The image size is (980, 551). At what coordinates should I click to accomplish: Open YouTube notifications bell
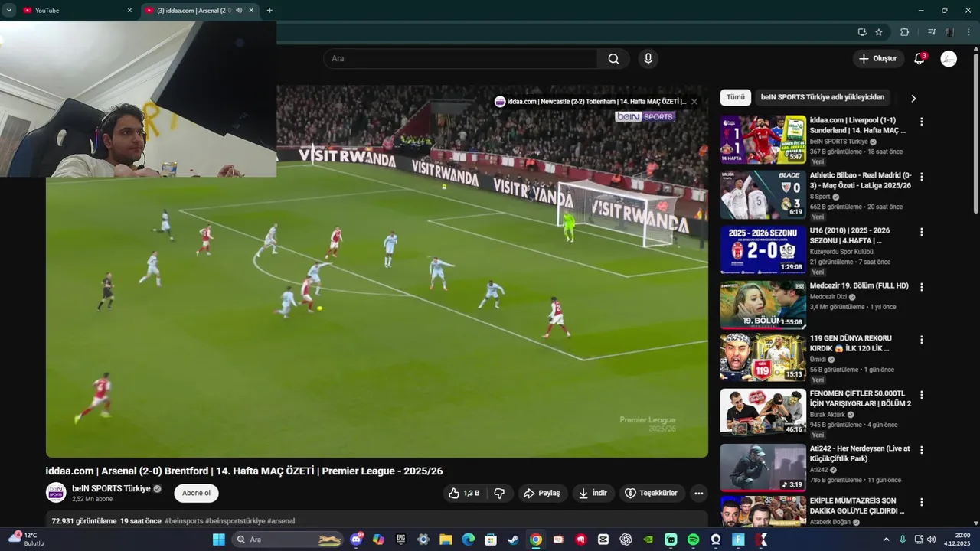tap(920, 59)
